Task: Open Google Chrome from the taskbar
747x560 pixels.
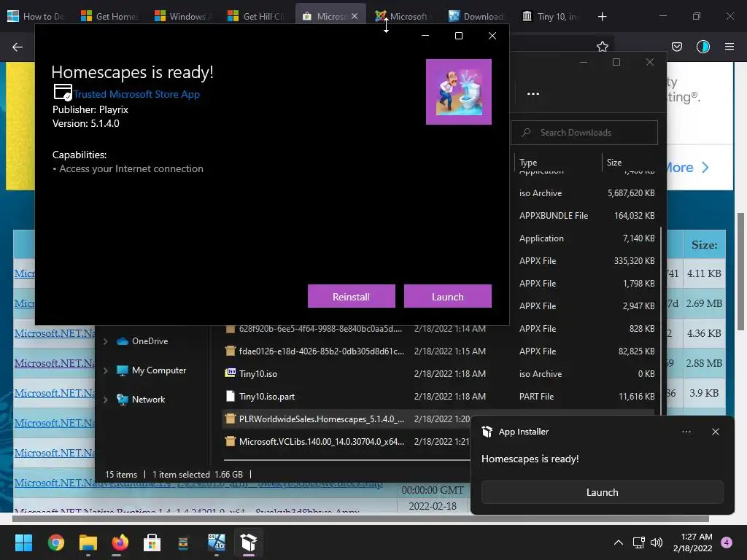Action: (x=55, y=542)
